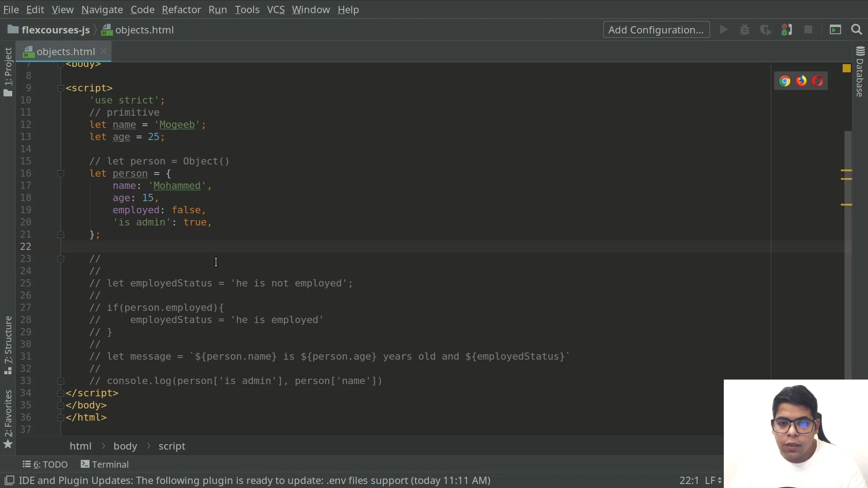This screenshot has width=868, height=488.
Task: Click IDE and Plugin Updates status message
Action: [x=255, y=480]
